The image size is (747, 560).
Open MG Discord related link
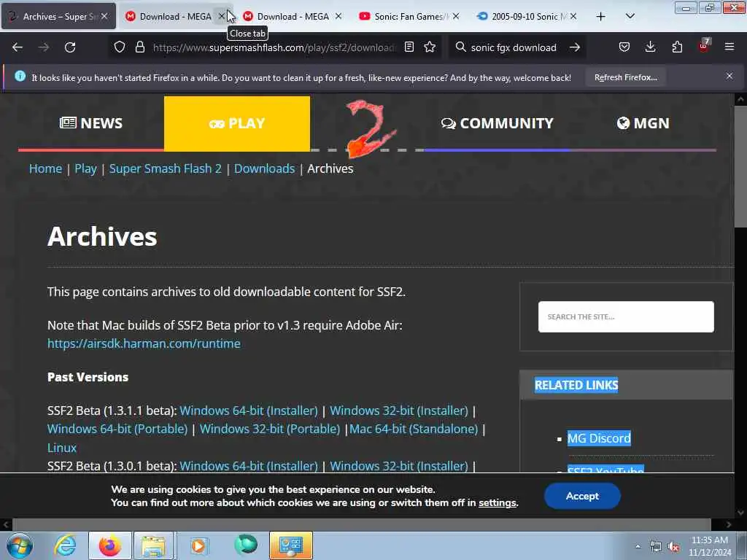click(x=599, y=438)
